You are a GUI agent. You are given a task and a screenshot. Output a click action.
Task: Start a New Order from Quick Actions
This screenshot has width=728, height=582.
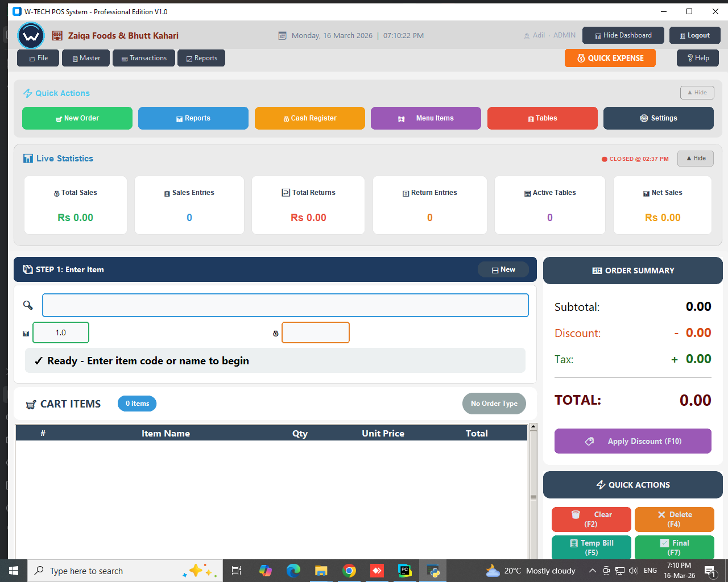point(77,118)
